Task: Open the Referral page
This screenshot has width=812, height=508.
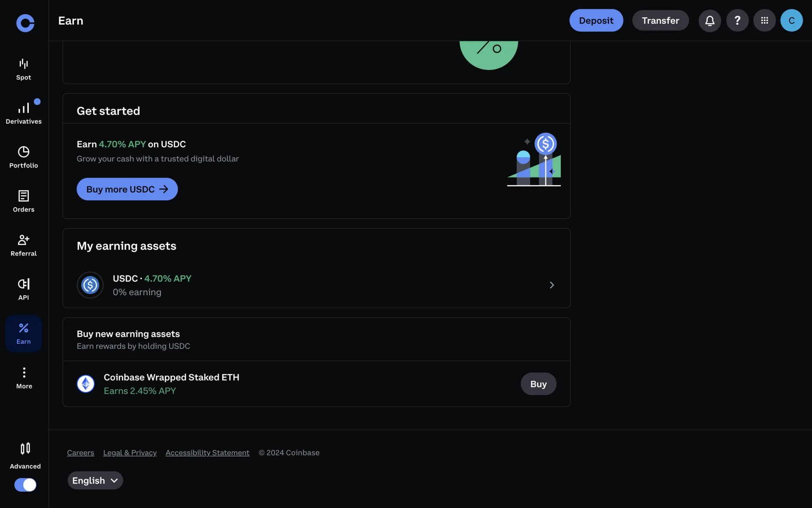Action: pos(24,245)
